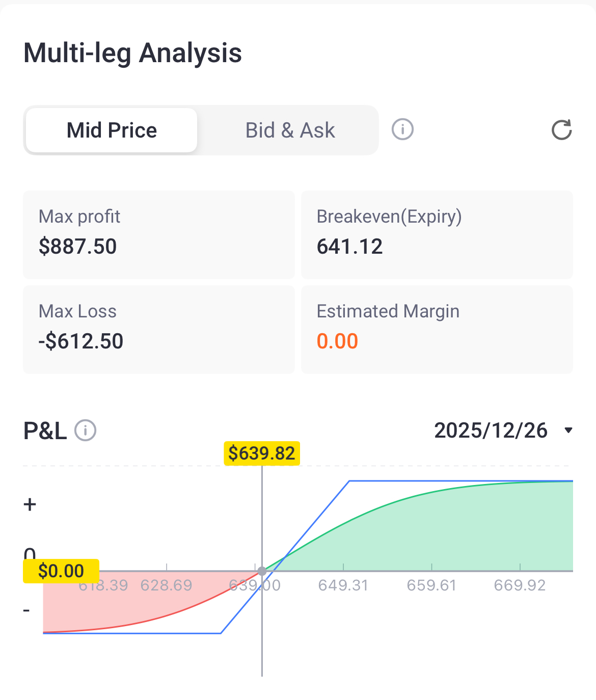Click the 649.31 x-axis label
The width and height of the screenshot is (596, 700).
343,585
